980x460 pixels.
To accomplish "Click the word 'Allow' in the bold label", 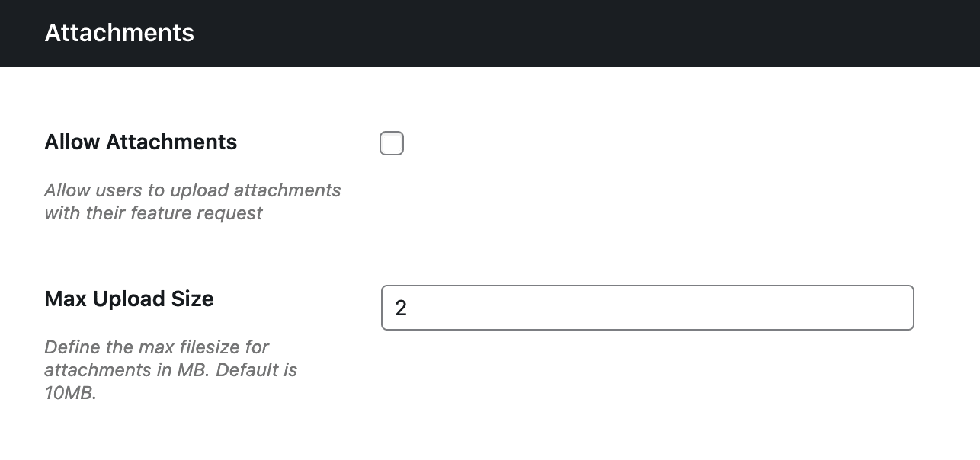I will point(72,142).
